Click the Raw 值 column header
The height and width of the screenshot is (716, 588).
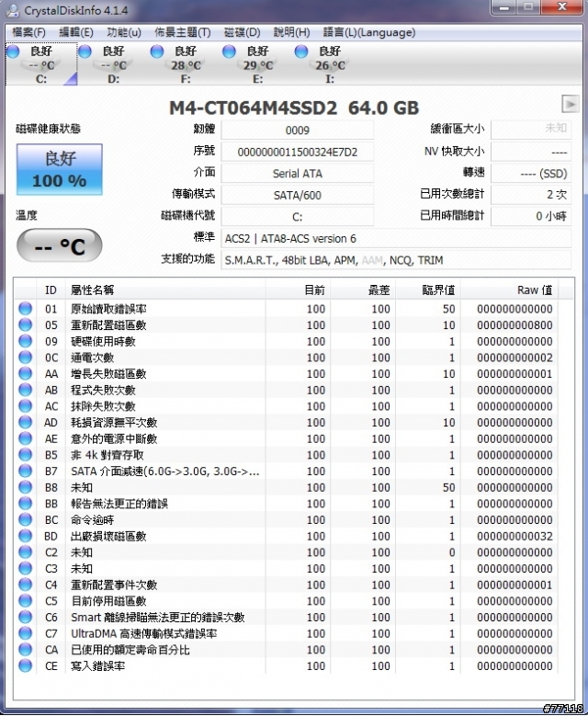tap(509, 290)
